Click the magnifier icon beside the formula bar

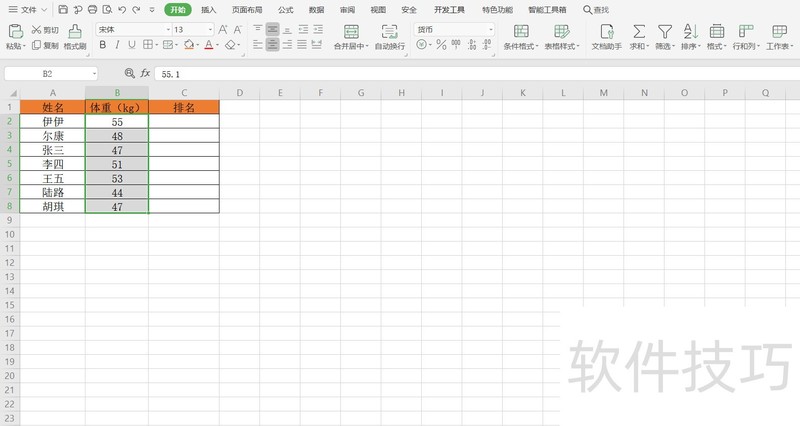pyautogui.click(x=129, y=73)
